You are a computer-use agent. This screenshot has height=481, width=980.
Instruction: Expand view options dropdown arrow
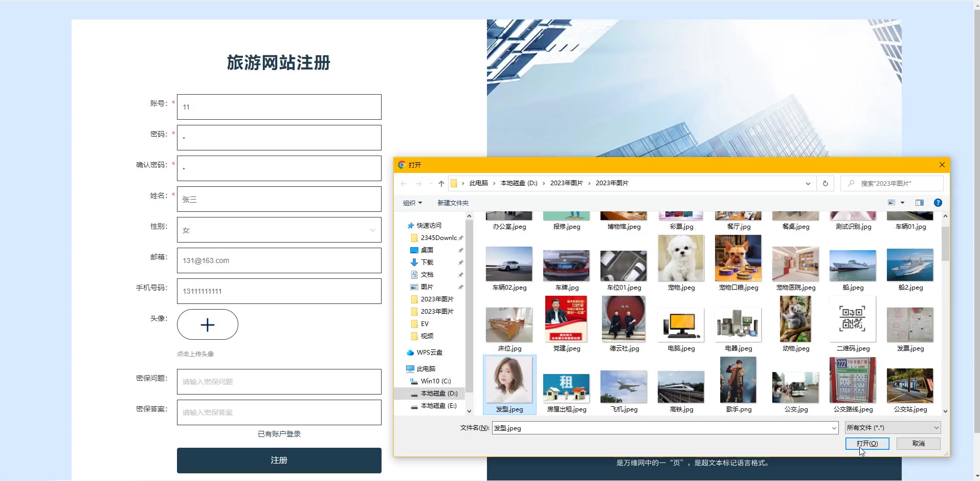pyautogui.click(x=902, y=203)
